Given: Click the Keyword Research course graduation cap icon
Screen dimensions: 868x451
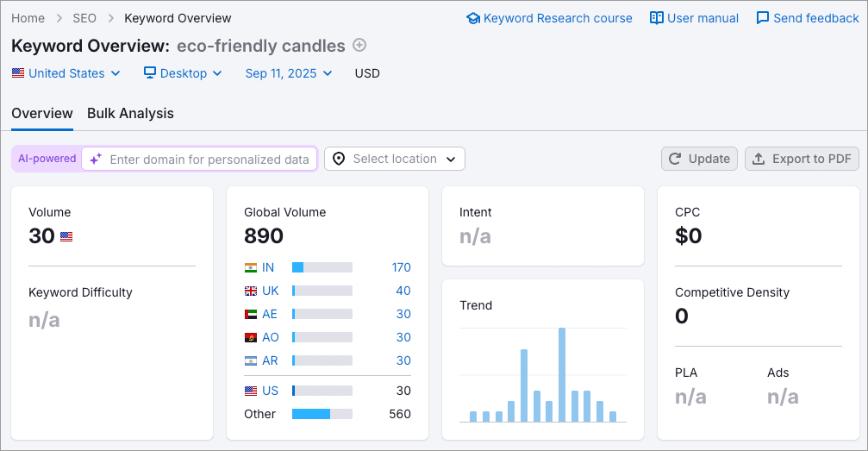Looking at the screenshot, I should (472, 18).
